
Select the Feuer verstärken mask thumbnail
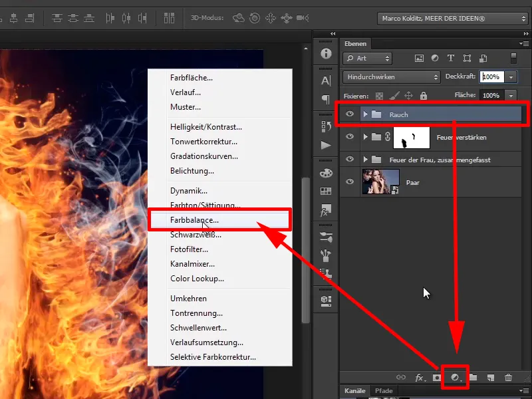pos(412,138)
